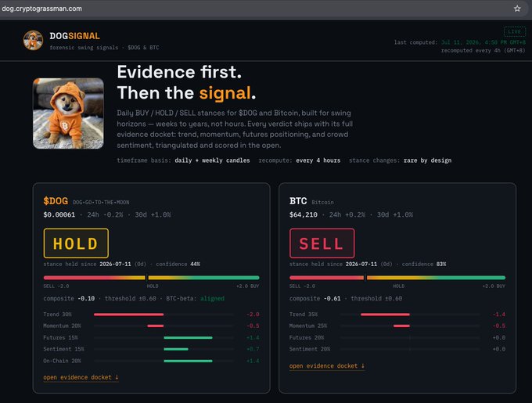Click the BTC composite score gauge bar
This screenshot has width=532, height=403.
tap(397, 278)
